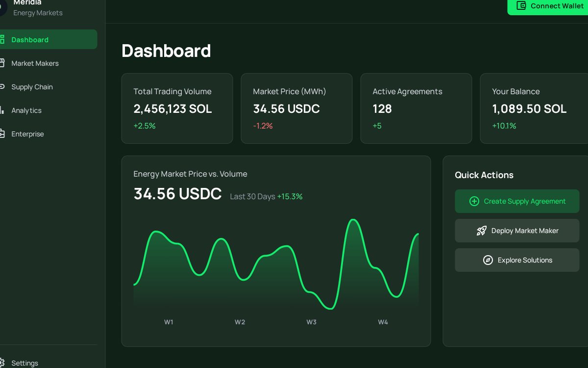Click Create Supply Agreement

(517, 201)
